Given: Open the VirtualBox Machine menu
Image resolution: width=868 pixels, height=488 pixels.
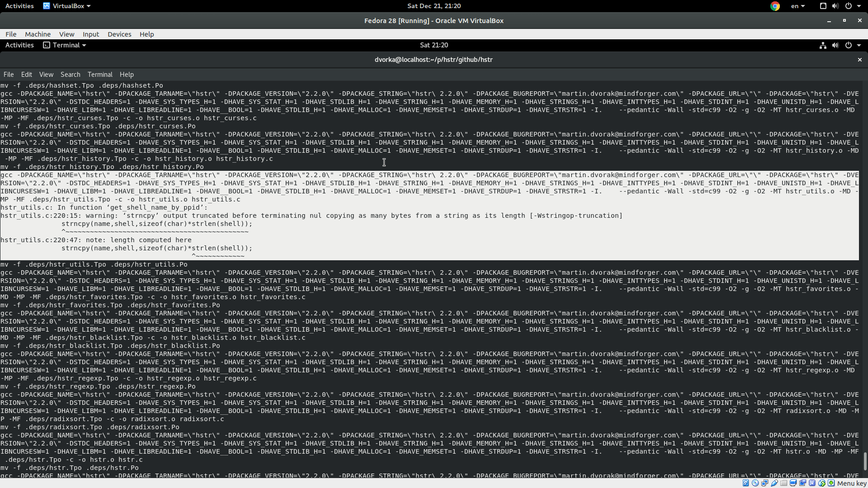Looking at the screenshot, I should click(x=38, y=34).
